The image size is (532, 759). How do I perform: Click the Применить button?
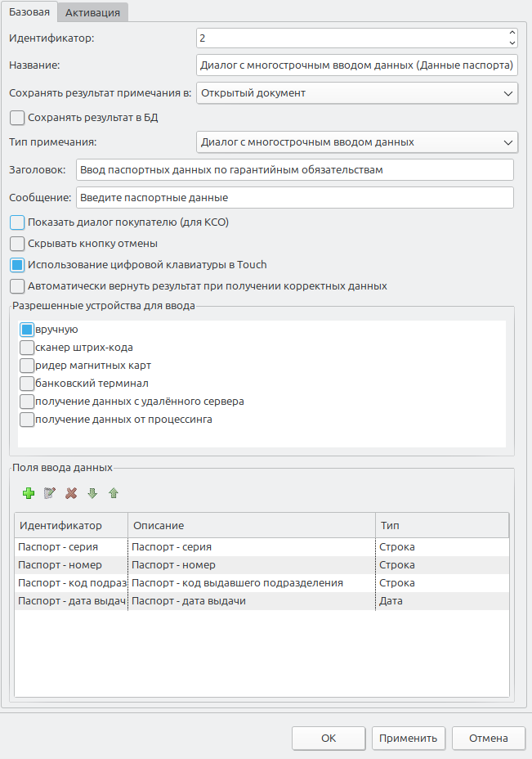tap(409, 739)
